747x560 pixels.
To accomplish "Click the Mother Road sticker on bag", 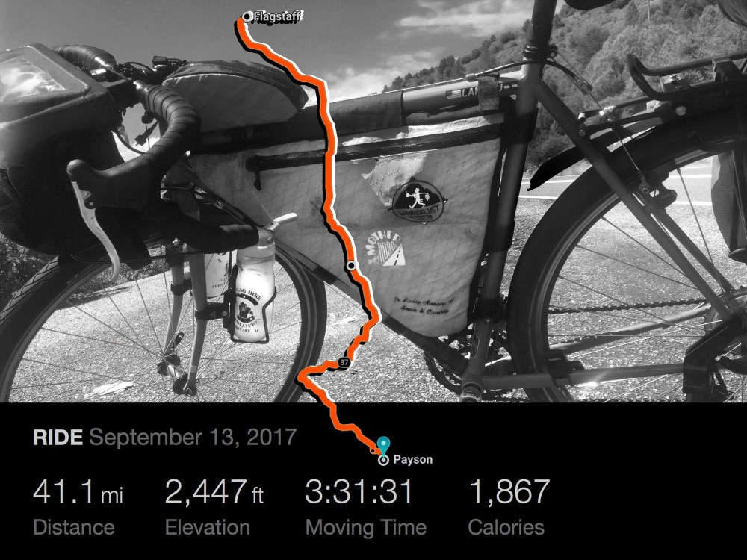I will 386,249.
